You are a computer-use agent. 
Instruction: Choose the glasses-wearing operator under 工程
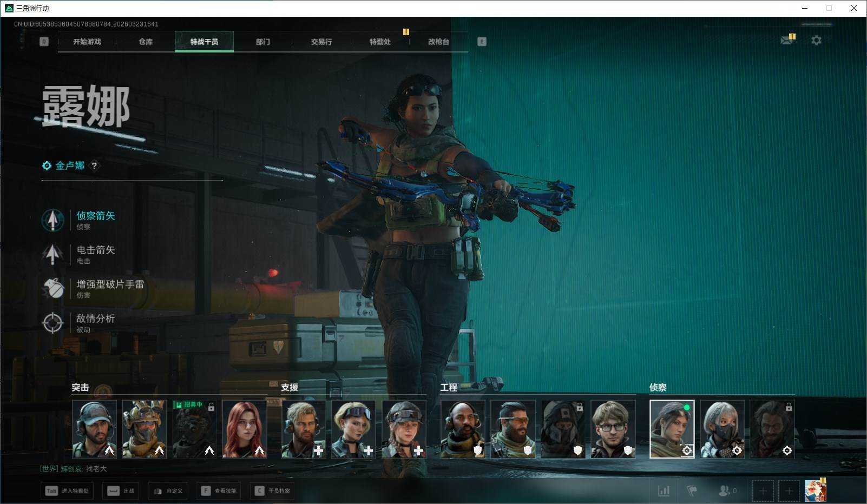click(613, 429)
